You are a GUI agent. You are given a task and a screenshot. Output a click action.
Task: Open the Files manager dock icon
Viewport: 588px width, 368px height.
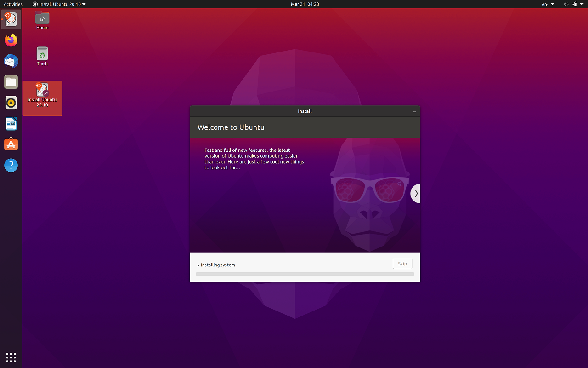click(11, 82)
